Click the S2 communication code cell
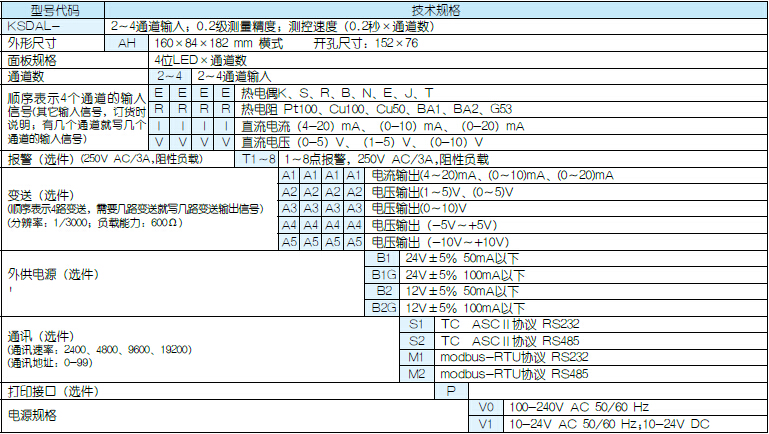The image size is (769, 434). pos(417,340)
